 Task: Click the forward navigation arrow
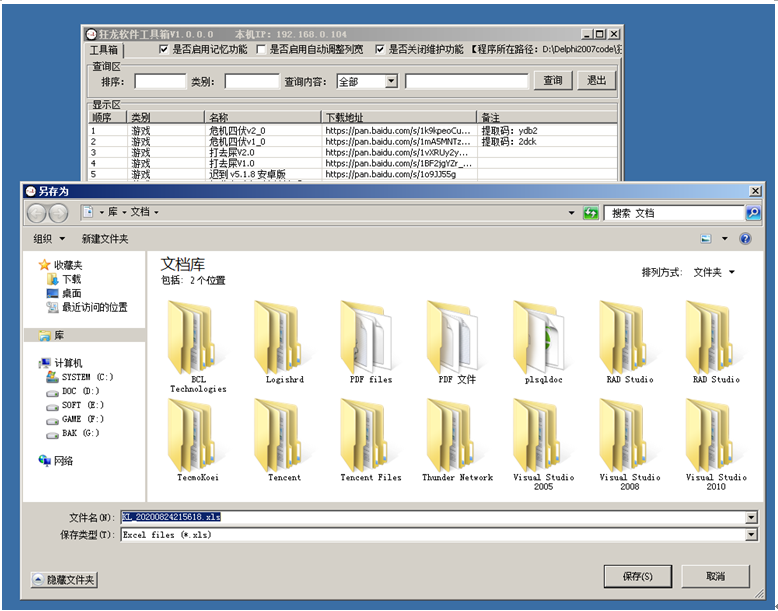tap(59, 213)
